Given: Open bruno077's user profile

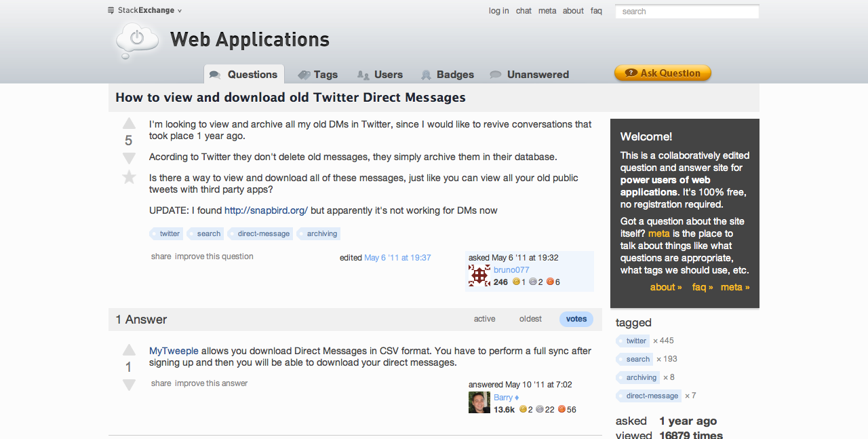Looking at the screenshot, I should pos(511,270).
